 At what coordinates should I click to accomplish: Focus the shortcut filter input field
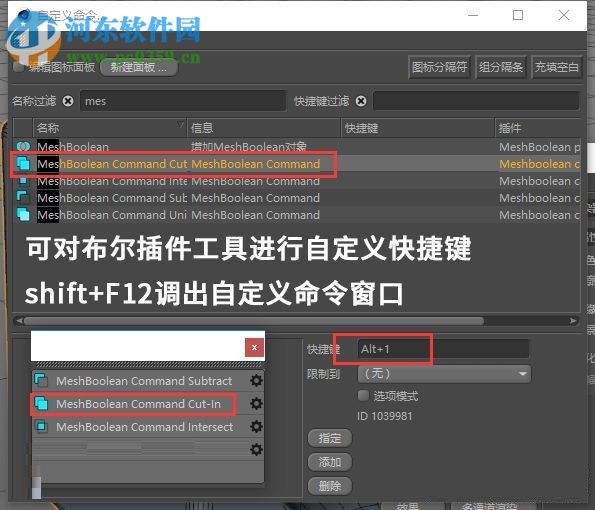click(x=476, y=101)
